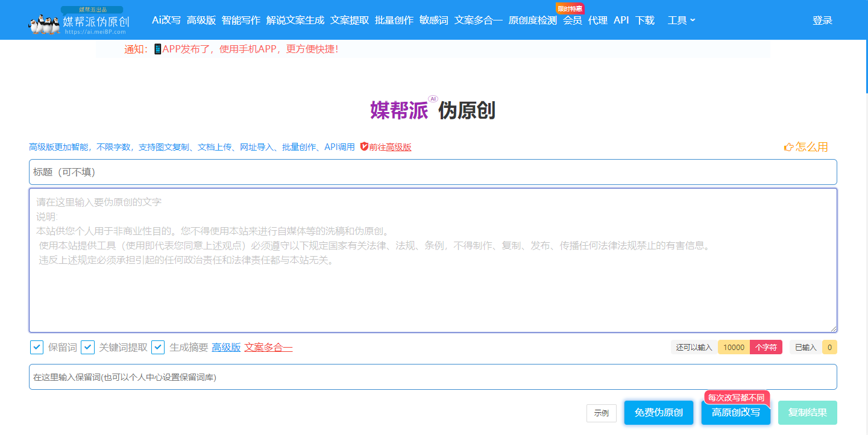Viewport: 868px width, 435px height.
Task: Open the API nav item
Action: tap(621, 20)
